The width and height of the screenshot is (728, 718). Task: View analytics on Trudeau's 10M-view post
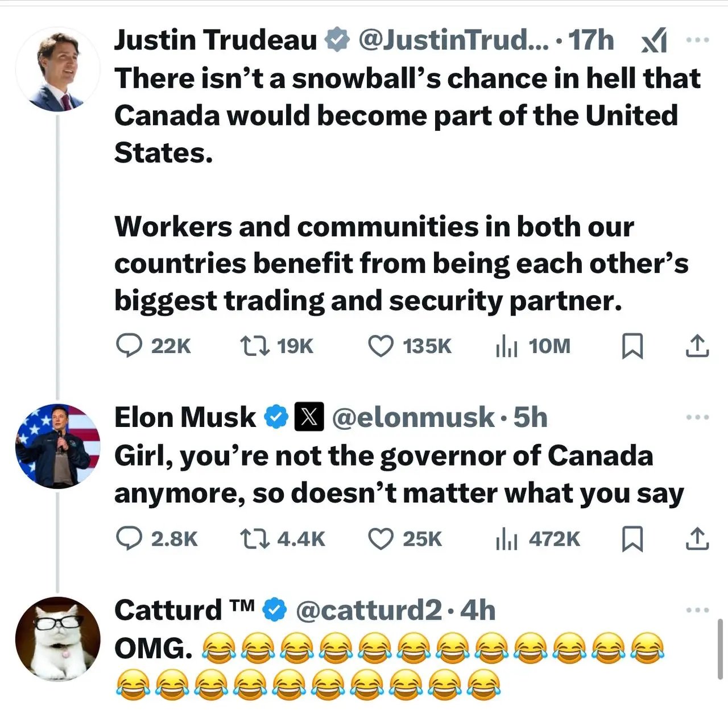(506, 346)
